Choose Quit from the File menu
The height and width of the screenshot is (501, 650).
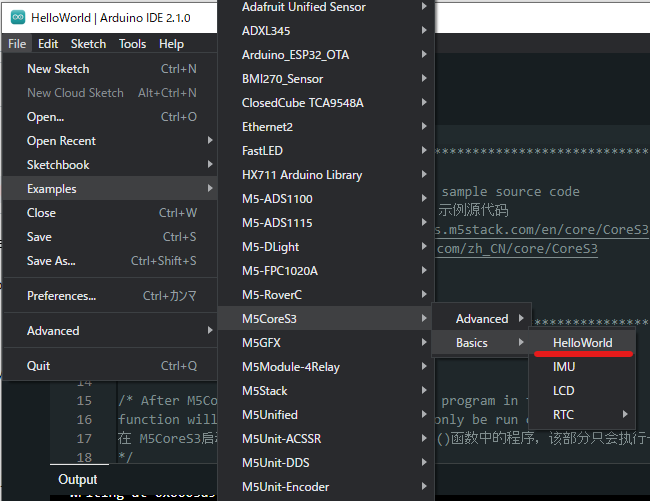(110, 365)
